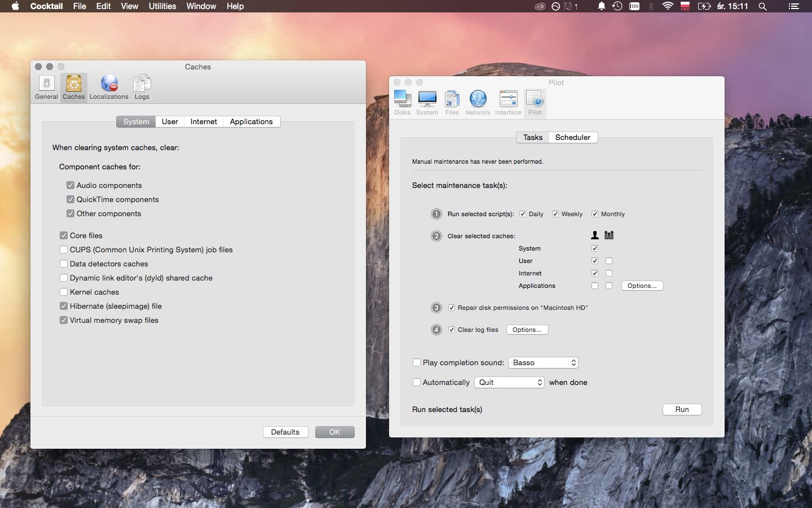The image size is (812, 508).
Task: Toggle QuickTime components checkbox
Action: point(70,199)
